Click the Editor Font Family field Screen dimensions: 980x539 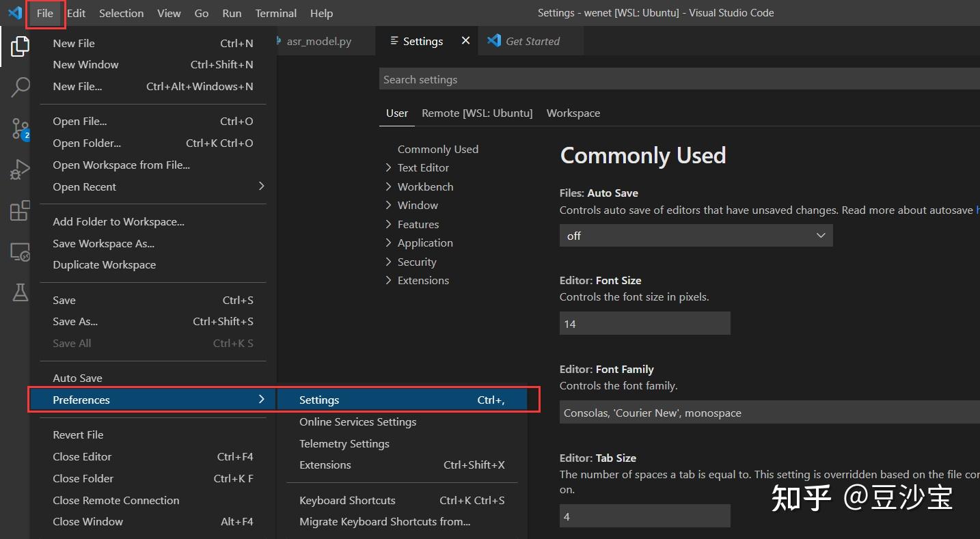[x=770, y=413]
